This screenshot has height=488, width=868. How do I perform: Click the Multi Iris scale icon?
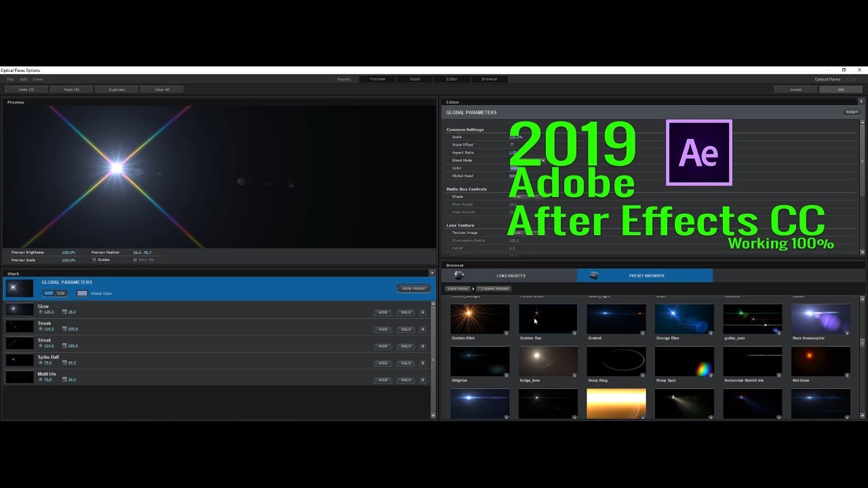64,380
